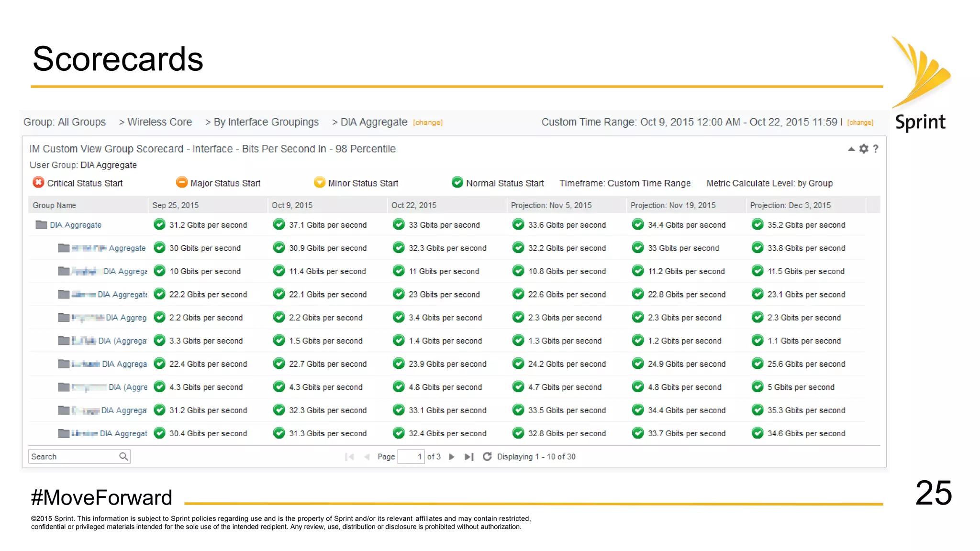
Task: Click folder icon in the 10 Gbits row
Action: coord(64,271)
